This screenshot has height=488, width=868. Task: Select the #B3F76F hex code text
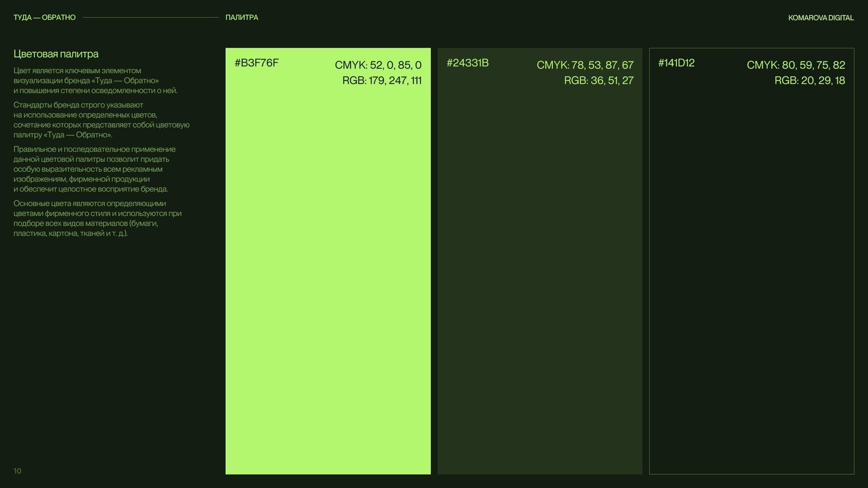pyautogui.click(x=257, y=63)
